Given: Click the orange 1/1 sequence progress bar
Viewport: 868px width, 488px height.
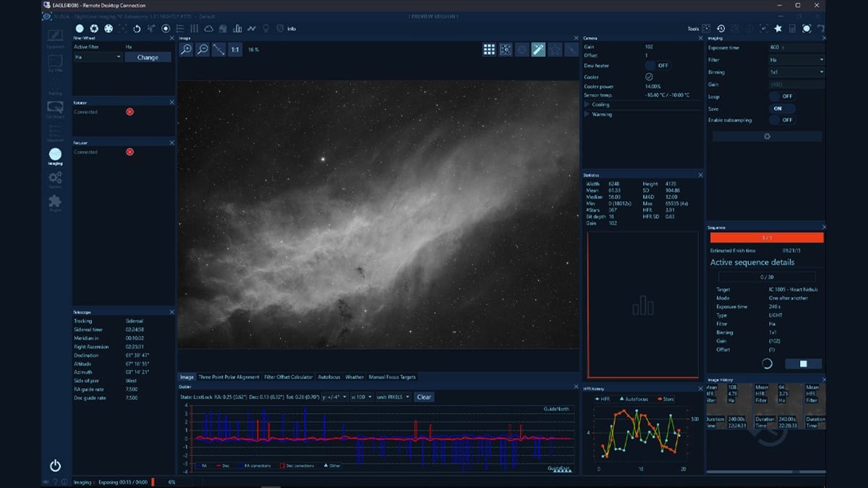Looking at the screenshot, I should pos(767,237).
